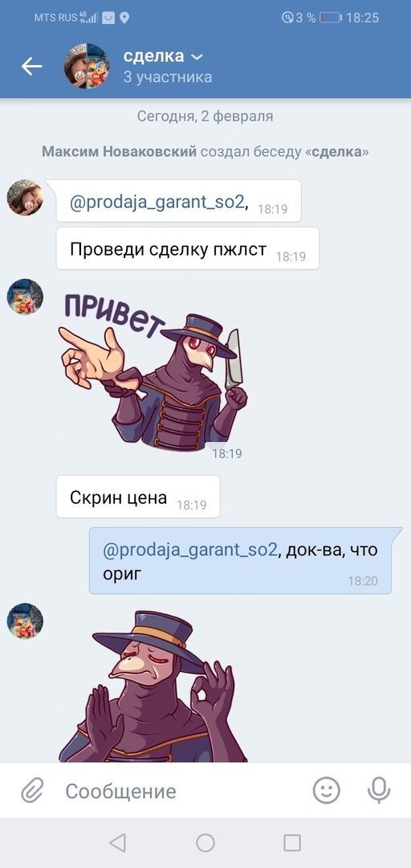The width and height of the screenshot is (411, 868).
Task: Open @prodaja_garant_so2 mention in first message
Action: coord(157,203)
